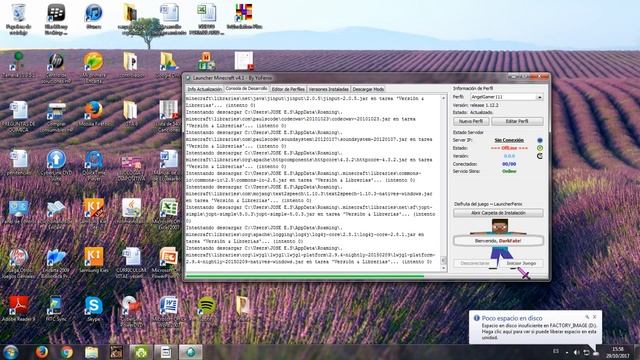640x360 pixels.
Task: Click the Sin Conexión server IP link
Action: (x=509, y=140)
